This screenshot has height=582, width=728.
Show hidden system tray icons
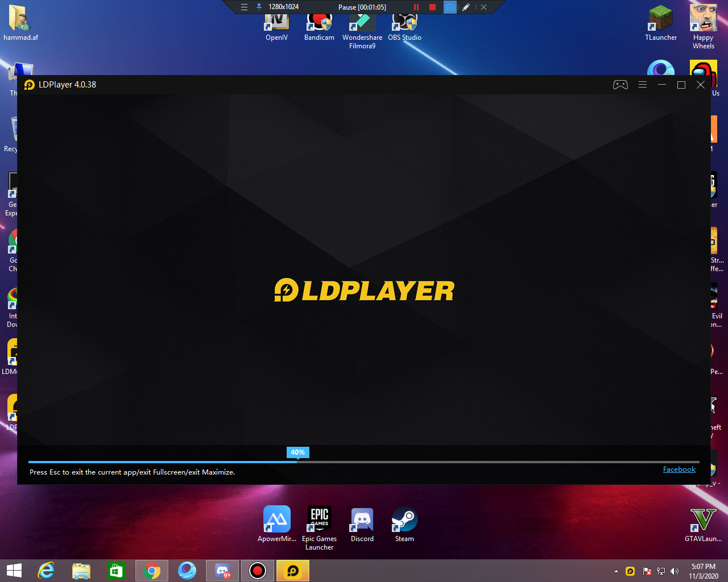(x=616, y=571)
